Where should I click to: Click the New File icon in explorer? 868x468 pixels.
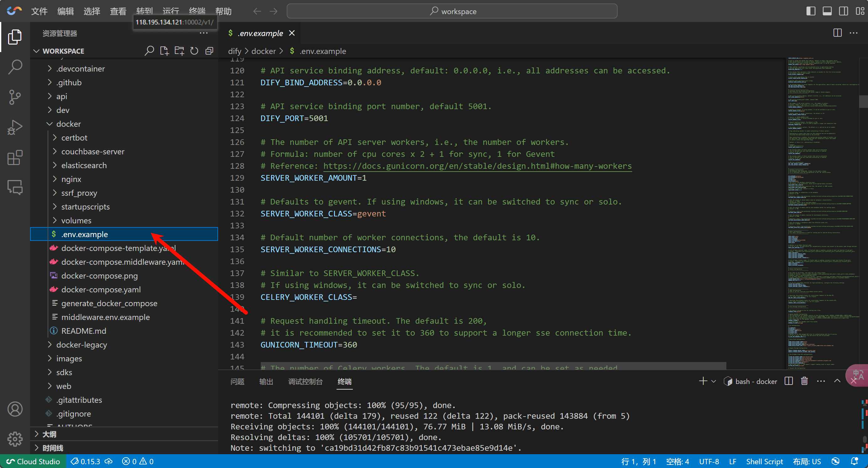164,51
